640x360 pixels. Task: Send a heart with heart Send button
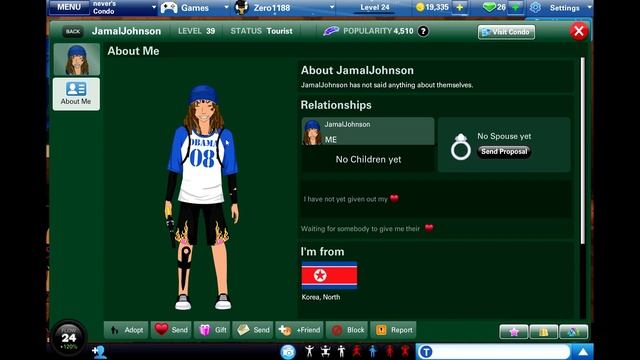(x=171, y=330)
